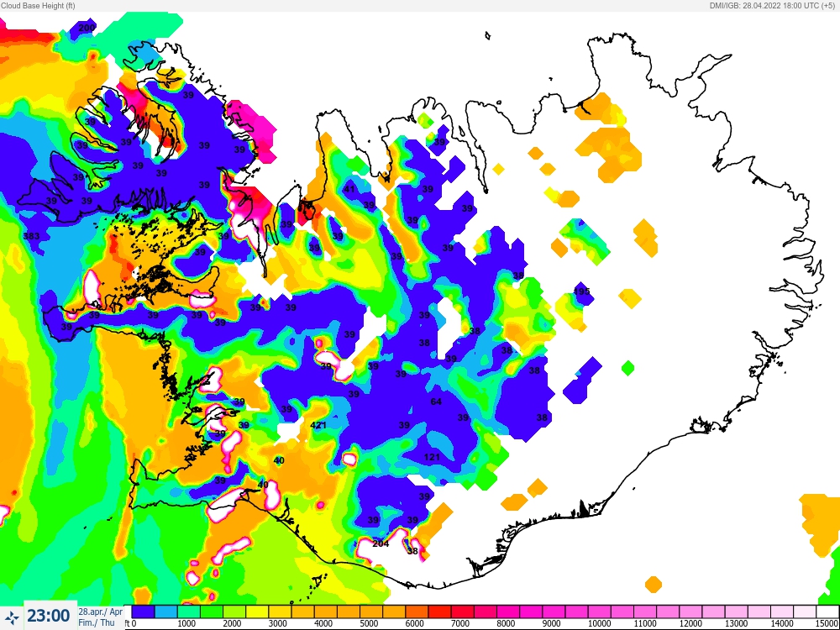Viewport: 840px width, 630px height.
Task: Click the star-shaped logo icon beside 23:00
Action: tap(13, 617)
